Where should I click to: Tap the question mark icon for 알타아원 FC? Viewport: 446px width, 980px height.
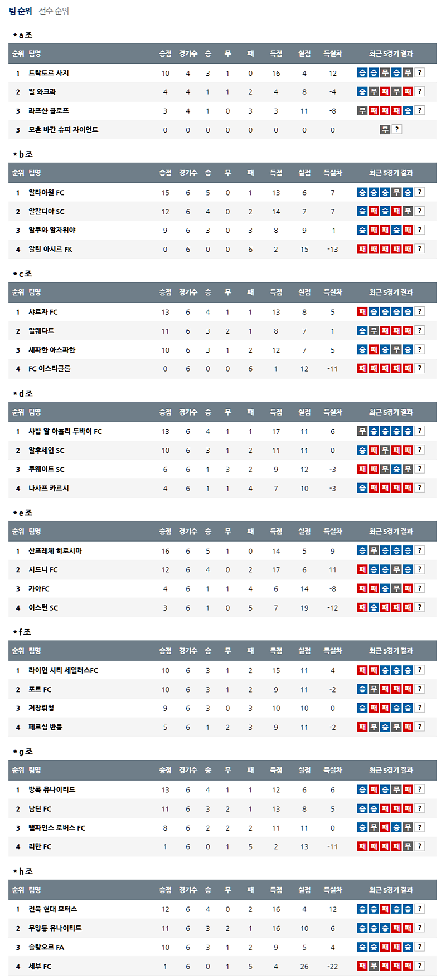(420, 192)
